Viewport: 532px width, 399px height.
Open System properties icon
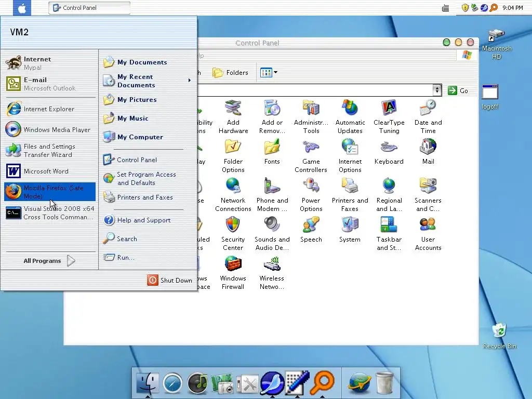pos(350,230)
